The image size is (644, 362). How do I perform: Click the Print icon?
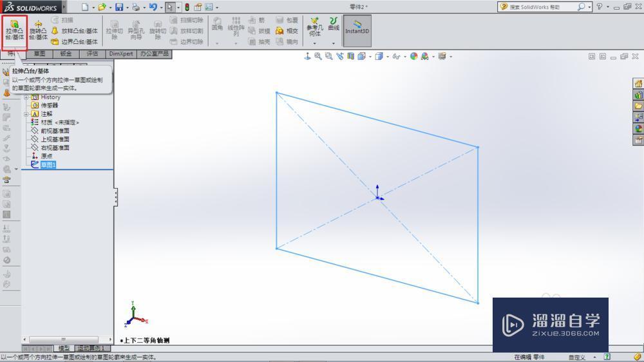click(136, 7)
